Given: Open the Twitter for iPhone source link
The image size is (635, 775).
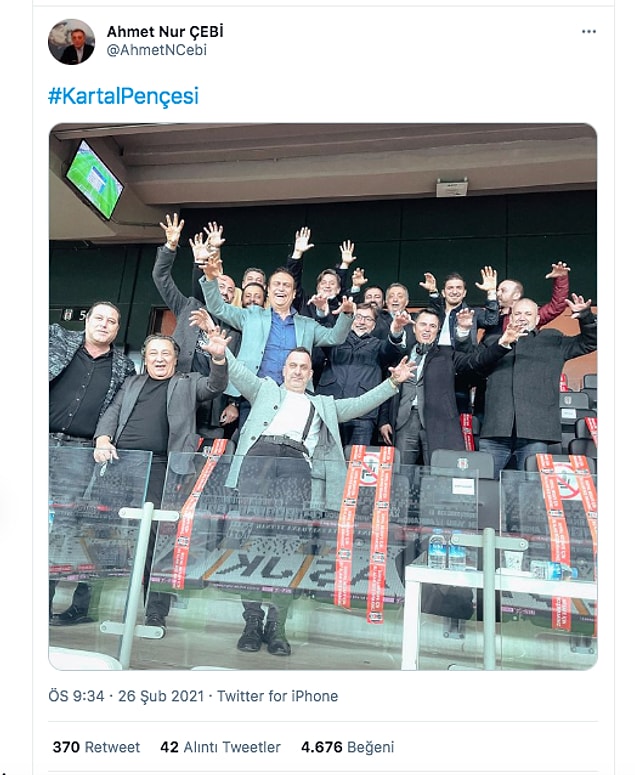Looking at the screenshot, I should (278, 696).
